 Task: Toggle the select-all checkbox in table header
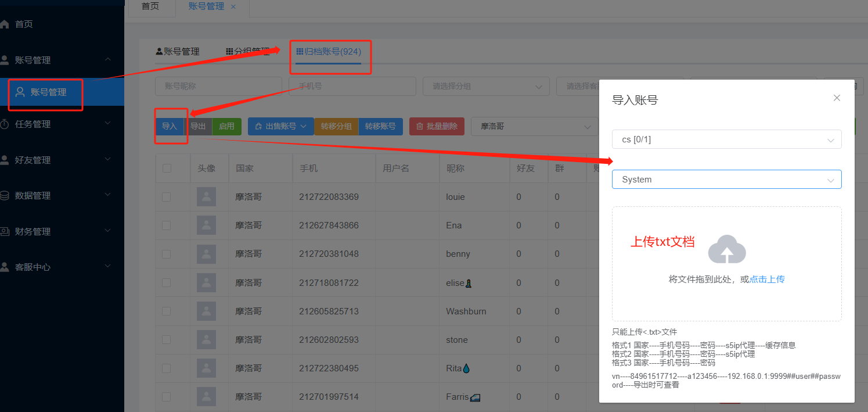point(167,169)
